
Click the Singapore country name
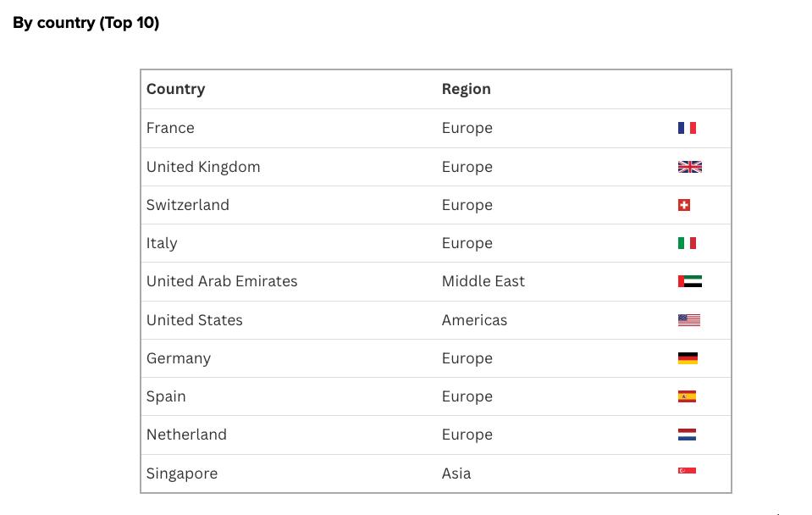tap(181, 473)
